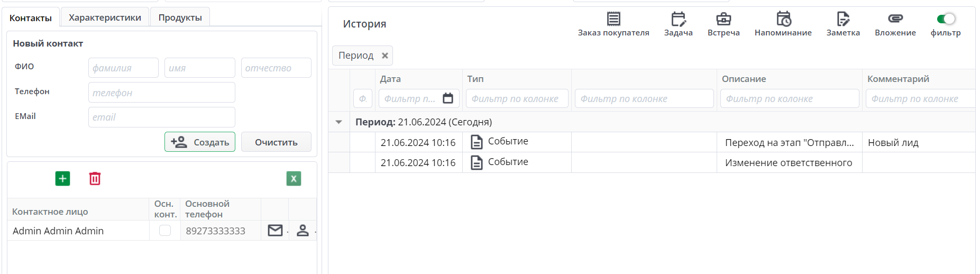Click the red trash delete icon
The height and width of the screenshot is (274, 980).
(x=95, y=179)
